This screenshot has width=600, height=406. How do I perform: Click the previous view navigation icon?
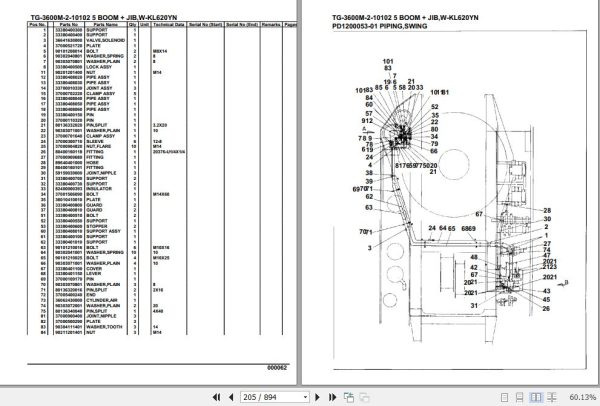[349, 397]
